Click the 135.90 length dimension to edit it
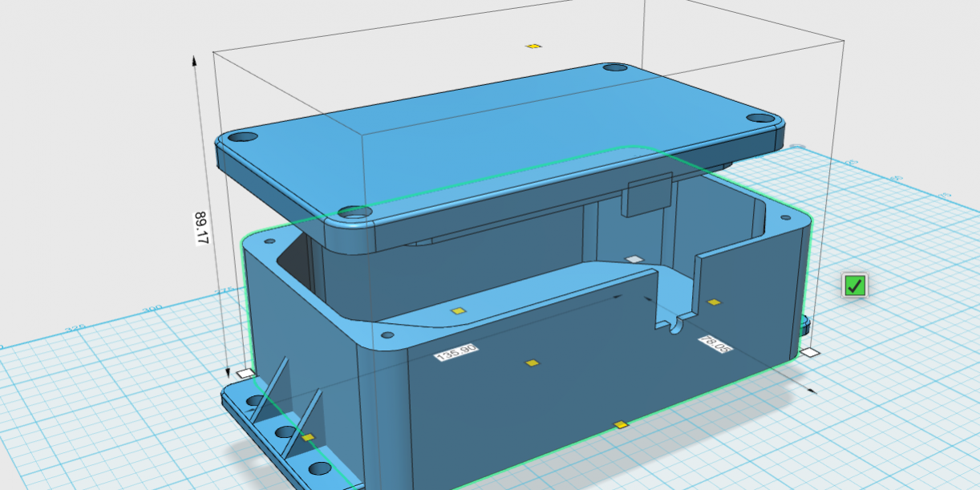Screen dimensions: 980x490 point(456,351)
